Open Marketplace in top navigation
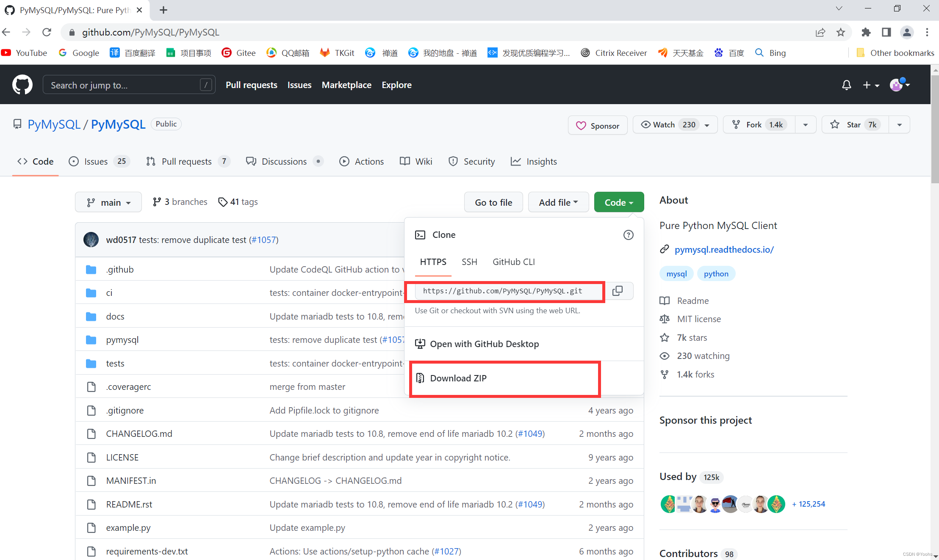The height and width of the screenshot is (560, 939). pos(346,85)
